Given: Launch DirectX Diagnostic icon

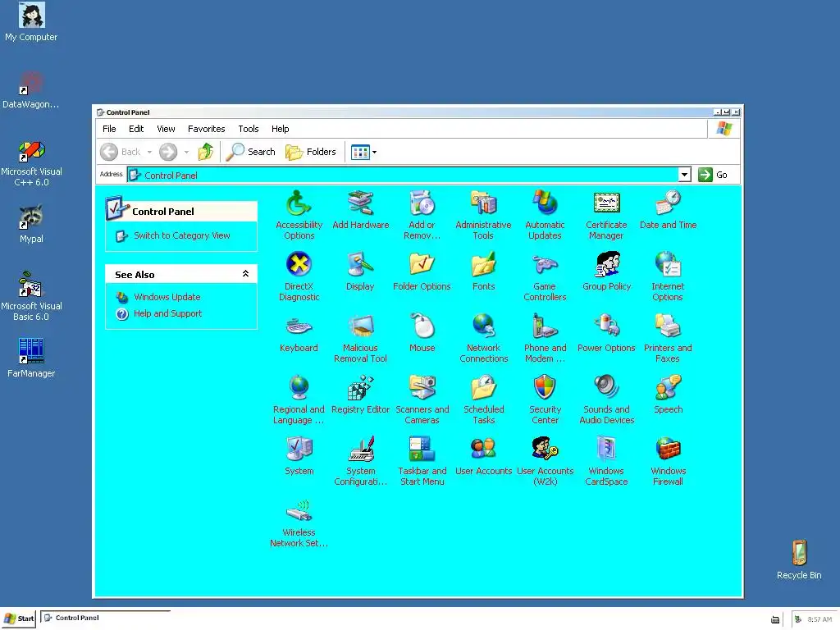Looking at the screenshot, I should (x=299, y=276).
